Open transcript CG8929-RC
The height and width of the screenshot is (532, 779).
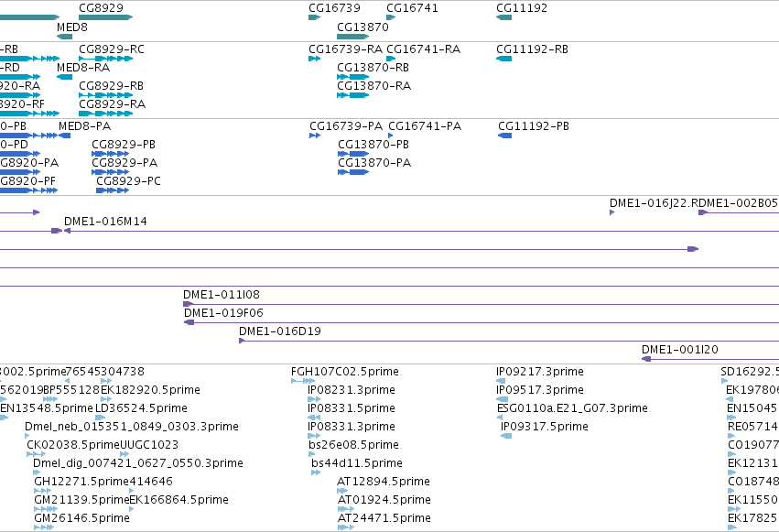click(x=106, y=59)
